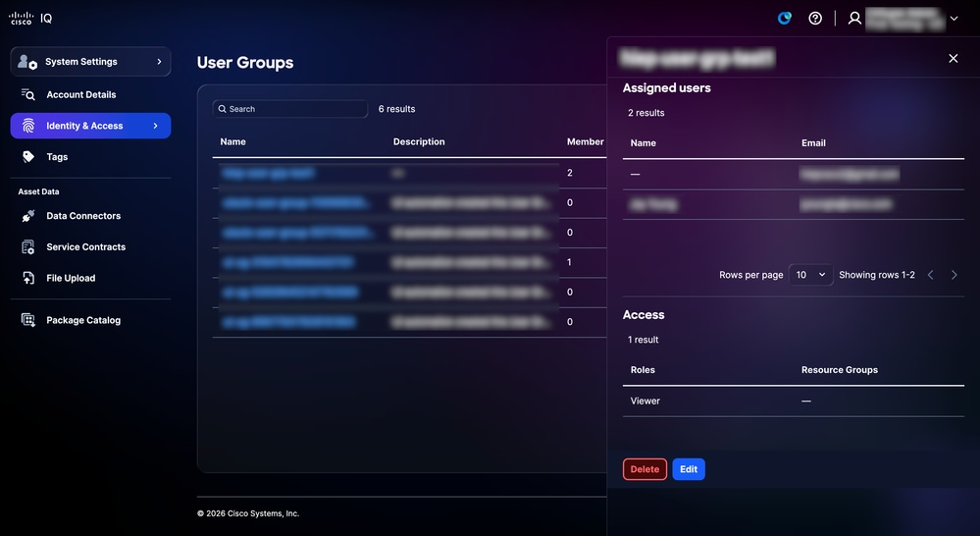Click the File Upload icon
Screen dimensions: 980x536
(x=28, y=279)
